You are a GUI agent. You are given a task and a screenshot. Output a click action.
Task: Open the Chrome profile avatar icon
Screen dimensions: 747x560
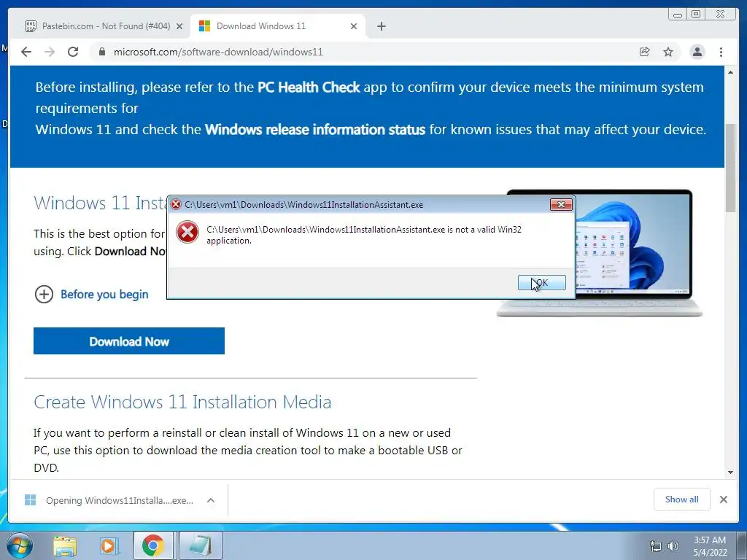point(697,52)
